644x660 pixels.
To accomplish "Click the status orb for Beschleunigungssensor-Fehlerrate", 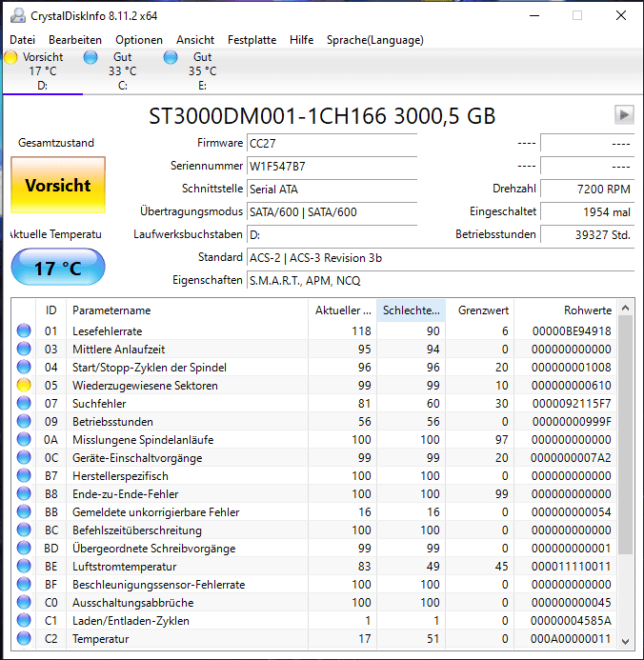I will [24, 584].
